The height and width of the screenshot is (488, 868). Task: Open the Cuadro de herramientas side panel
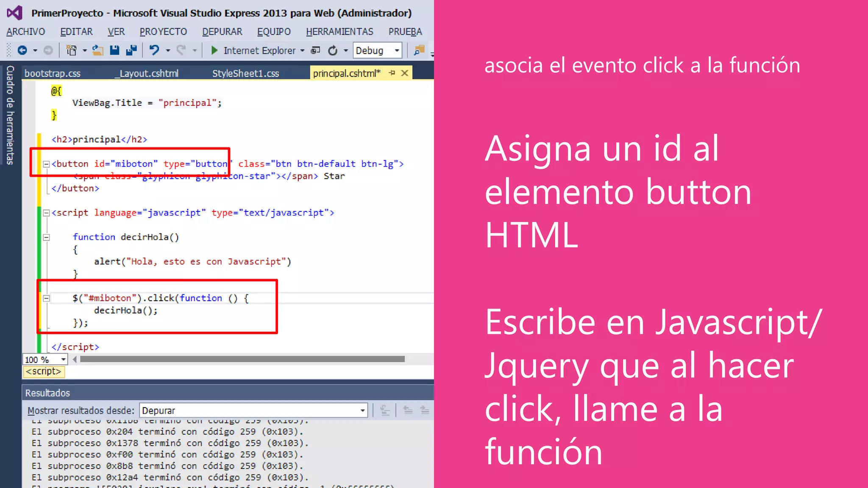10,115
